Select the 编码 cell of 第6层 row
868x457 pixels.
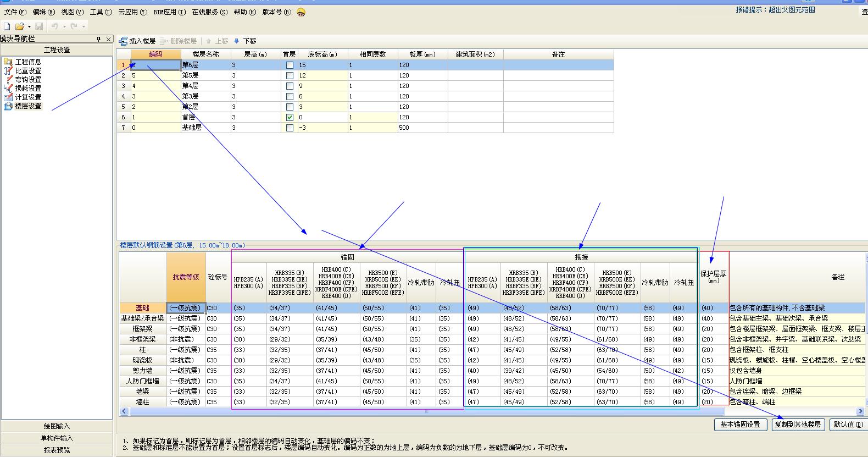point(155,65)
